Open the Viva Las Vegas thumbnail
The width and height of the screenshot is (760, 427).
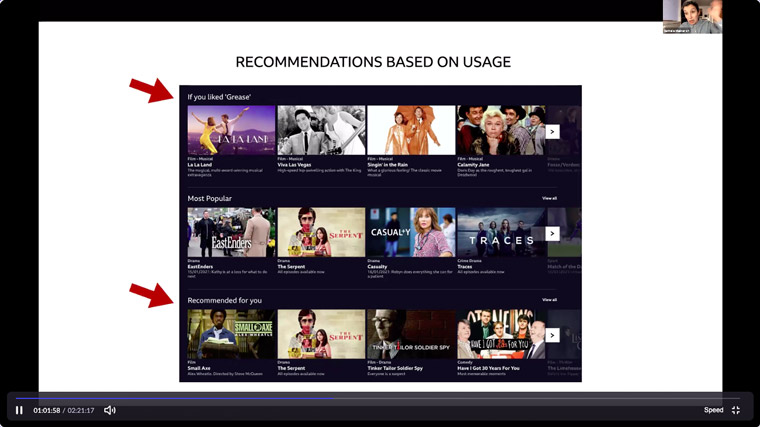coord(321,130)
